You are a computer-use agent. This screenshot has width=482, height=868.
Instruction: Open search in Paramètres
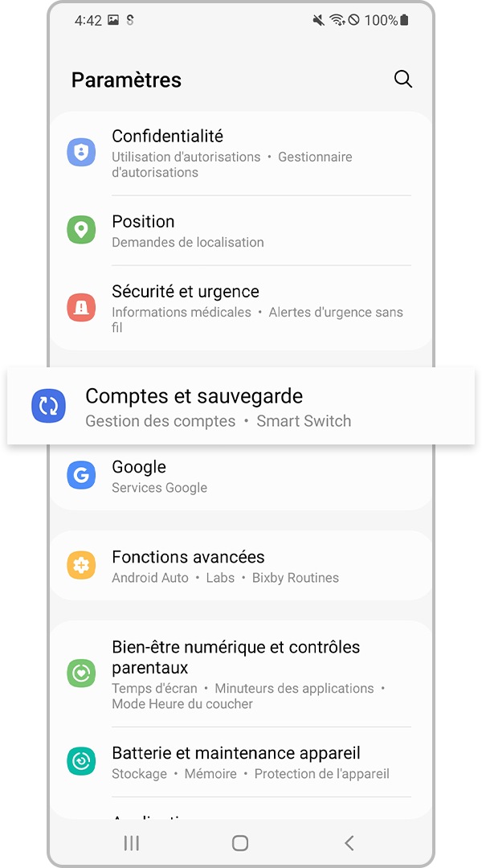(402, 80)
